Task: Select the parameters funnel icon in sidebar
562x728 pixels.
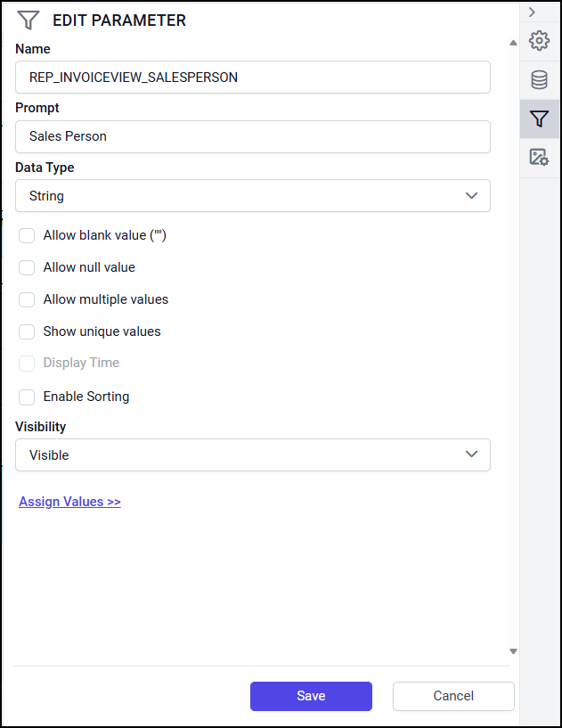Action: 539,119
